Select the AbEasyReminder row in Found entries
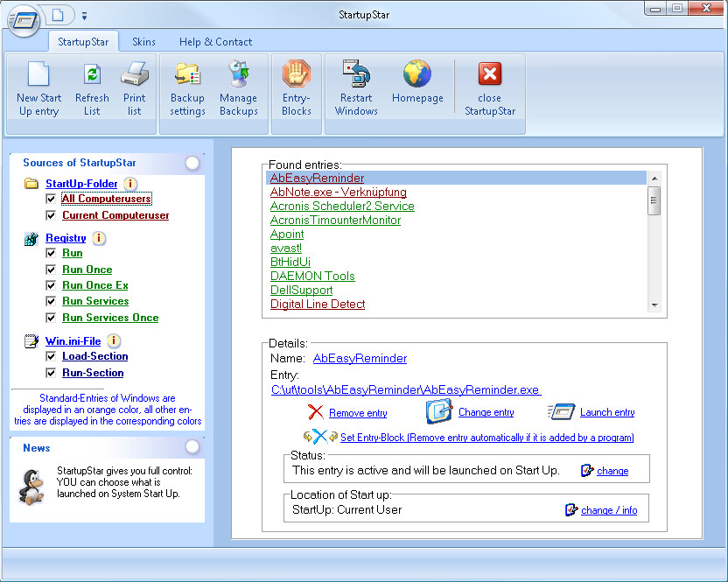728x582 pixels. pyautogui.click(x=457, y=178)
